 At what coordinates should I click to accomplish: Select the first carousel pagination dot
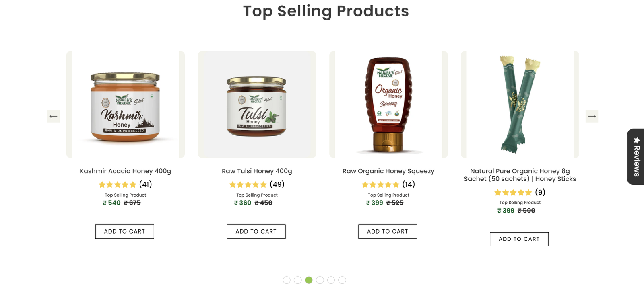pyautogui.click(x=287, y=280)
